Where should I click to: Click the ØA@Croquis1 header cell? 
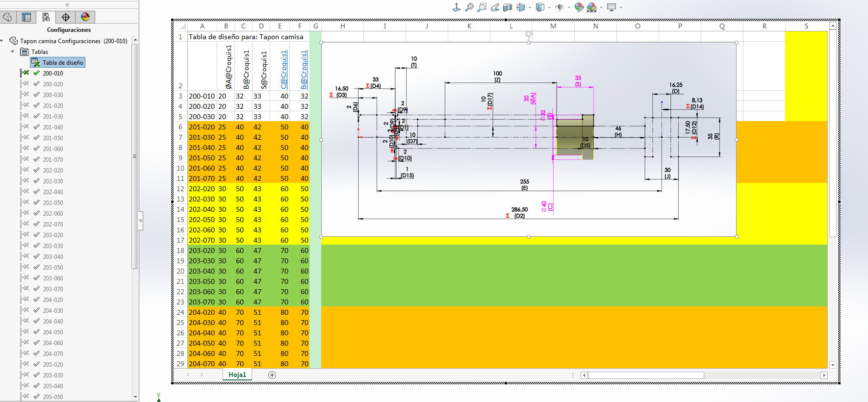[x=226, y=66]
